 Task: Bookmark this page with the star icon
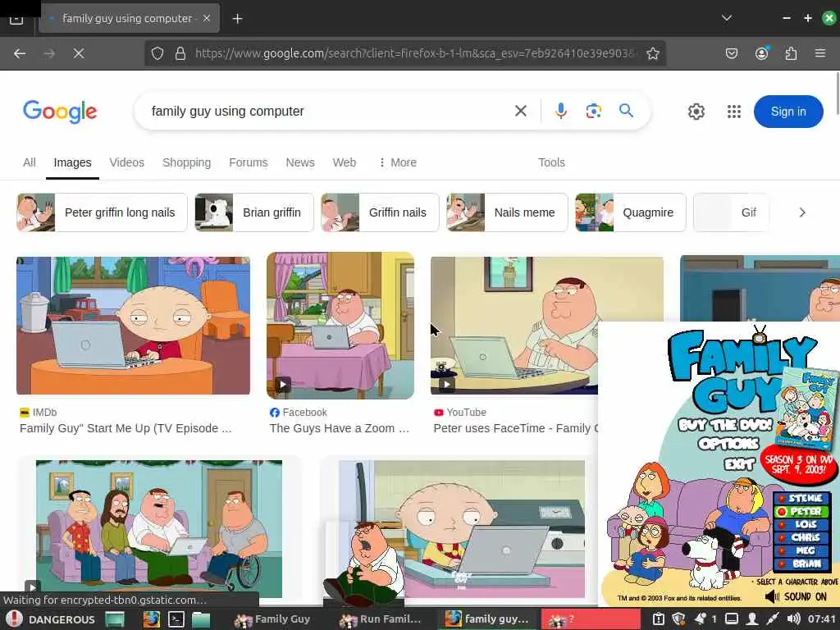652,53
